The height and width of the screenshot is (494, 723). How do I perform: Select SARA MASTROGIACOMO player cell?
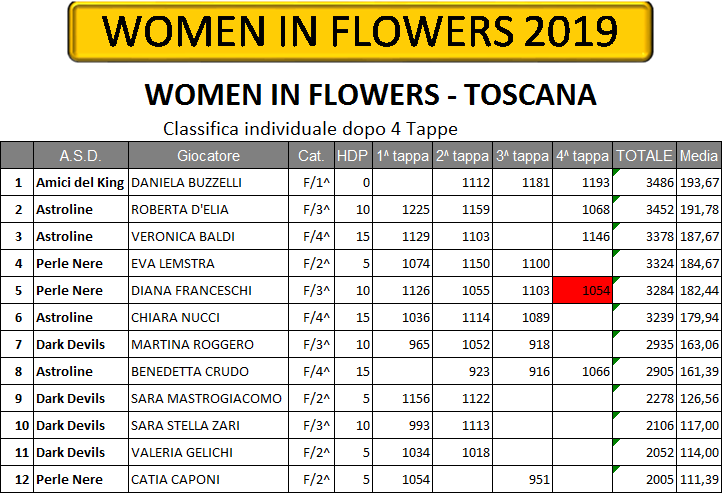click(208, 399)
